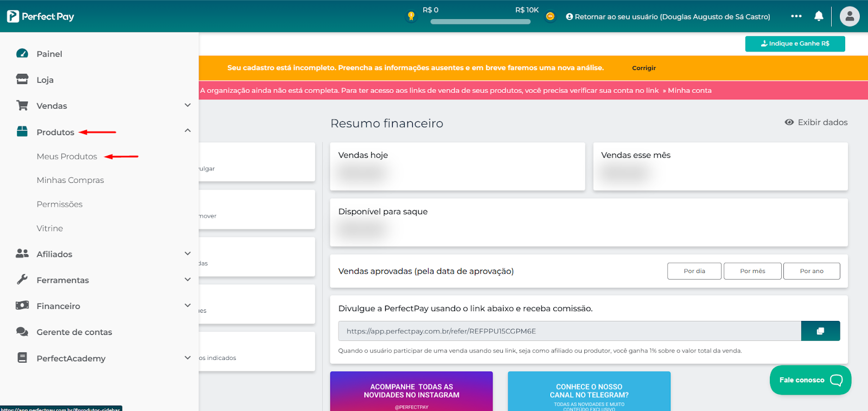This screenshot has height=411, width=868.
Task: Click the Gerente de contas chat icon
Action: point(22,331)
